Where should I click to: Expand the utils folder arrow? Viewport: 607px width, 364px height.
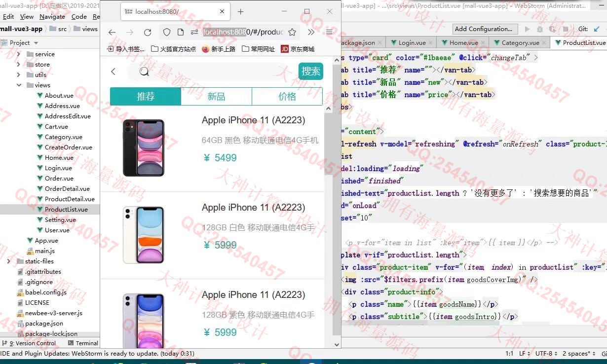pyautogui.click(x=19, y=75)
